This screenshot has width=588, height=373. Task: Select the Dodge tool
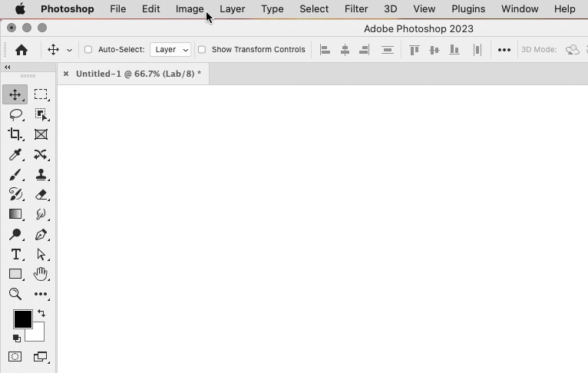tap(15, 234)
